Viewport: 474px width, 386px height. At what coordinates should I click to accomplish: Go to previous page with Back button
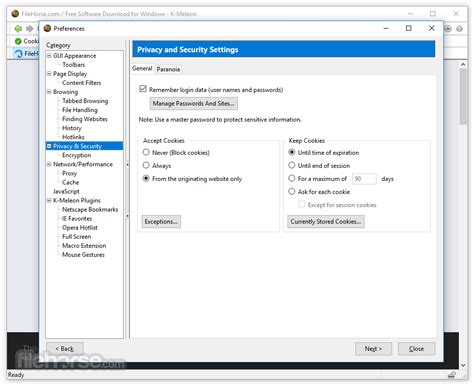[x=65, y=349]
